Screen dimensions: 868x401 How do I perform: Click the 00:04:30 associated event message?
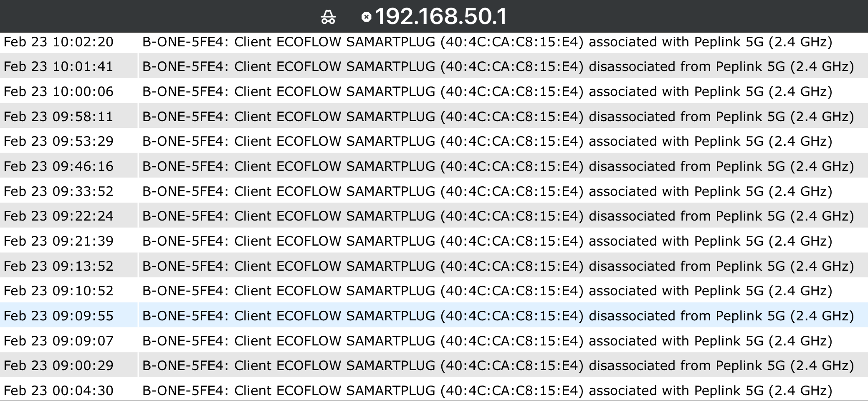[x=487, y=391]
